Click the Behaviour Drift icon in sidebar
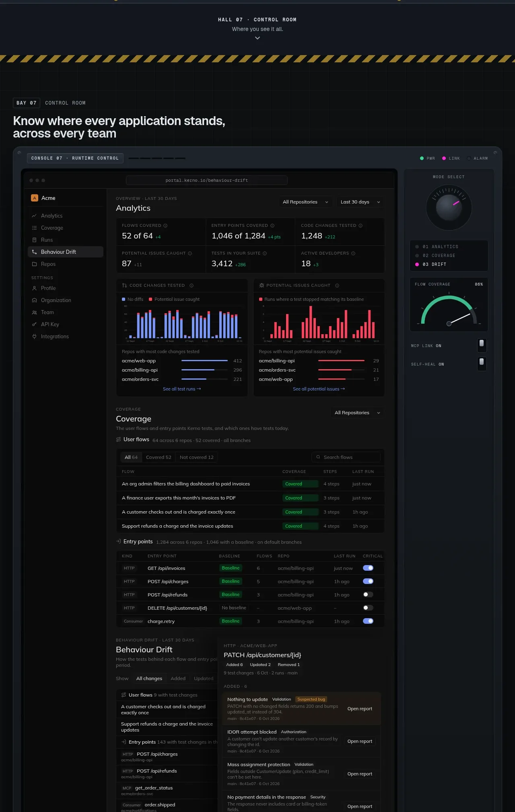This screenshot has width=515, height=812. pyautogui.click(x=34, y=252)
